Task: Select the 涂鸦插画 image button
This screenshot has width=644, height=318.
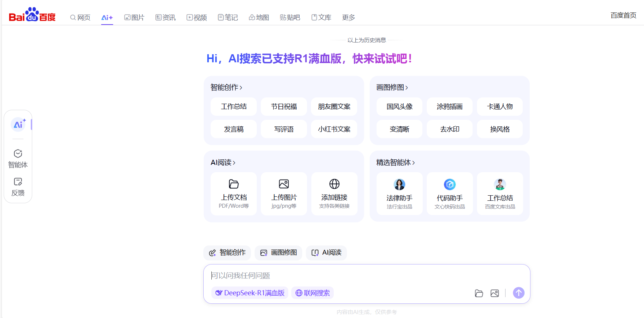Action: pos(450,107)
